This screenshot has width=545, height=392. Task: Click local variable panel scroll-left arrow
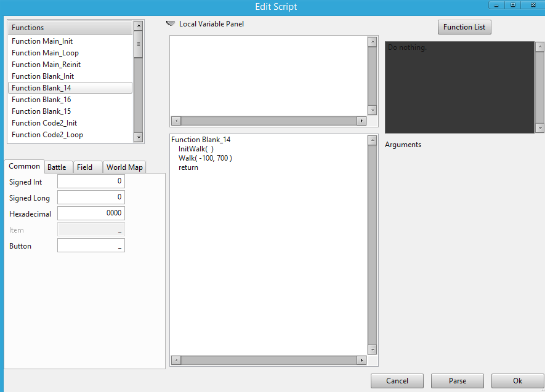coord(176,121)
